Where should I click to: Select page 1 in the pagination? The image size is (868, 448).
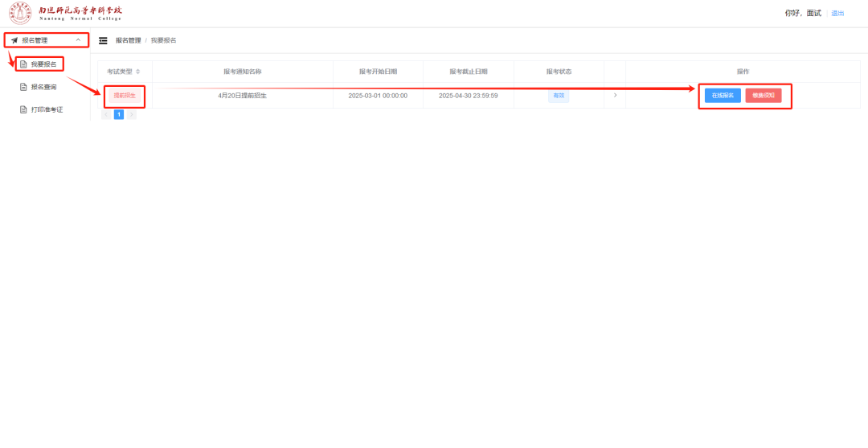coord(119,115)
